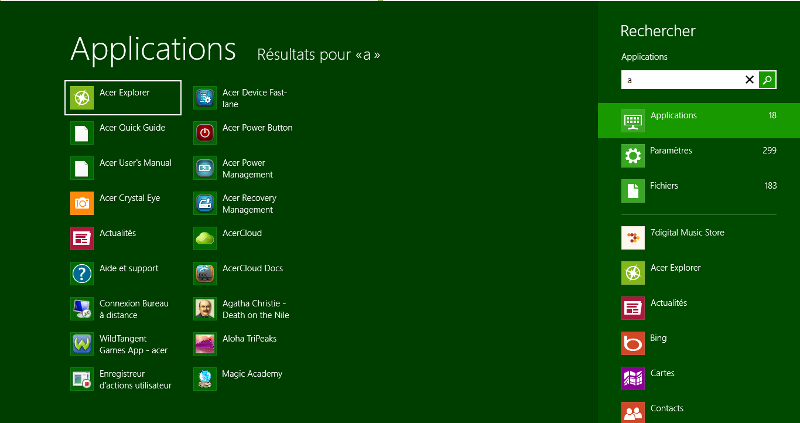Filter results by Paramètres category
Screen dimensions: 800x423
(x=699, y=156)
